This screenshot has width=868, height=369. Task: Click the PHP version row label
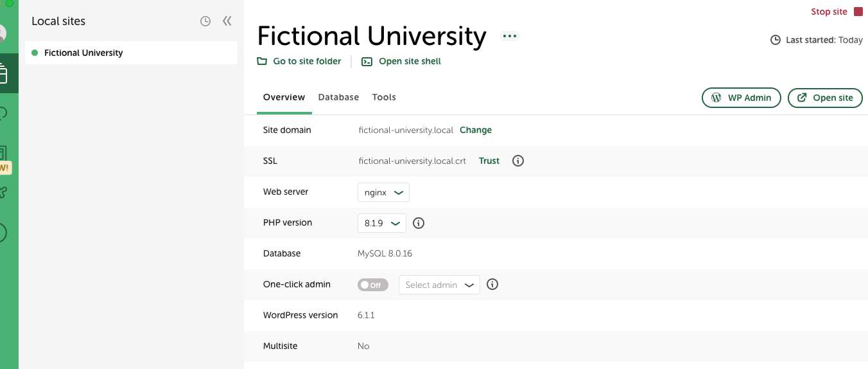click(x=288, y=222)
